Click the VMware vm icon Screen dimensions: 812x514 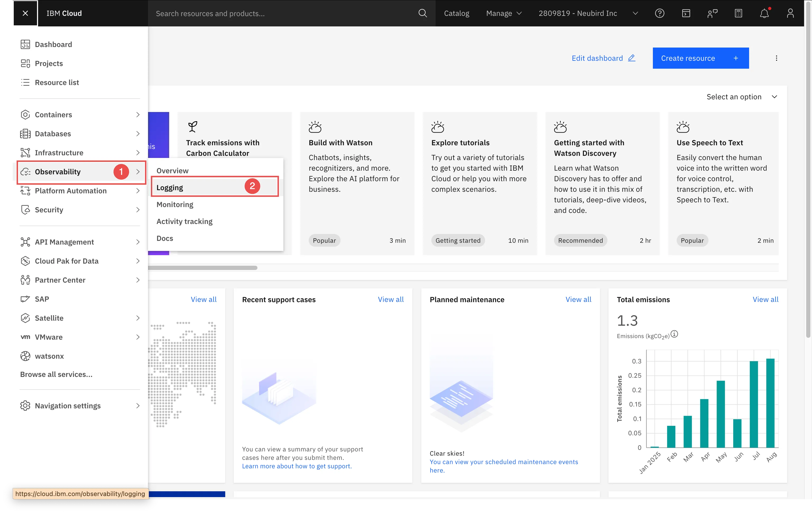tap(25, 337)
